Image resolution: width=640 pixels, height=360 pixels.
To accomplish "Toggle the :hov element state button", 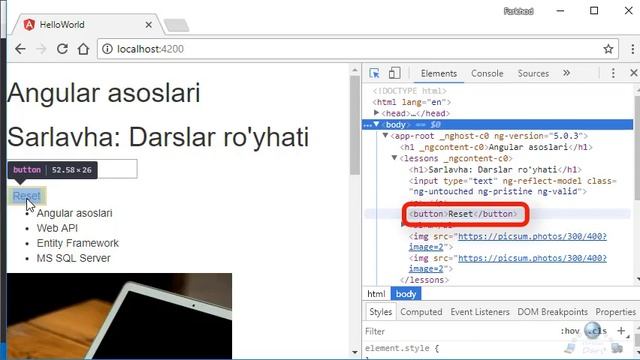I will pos(570,331).
